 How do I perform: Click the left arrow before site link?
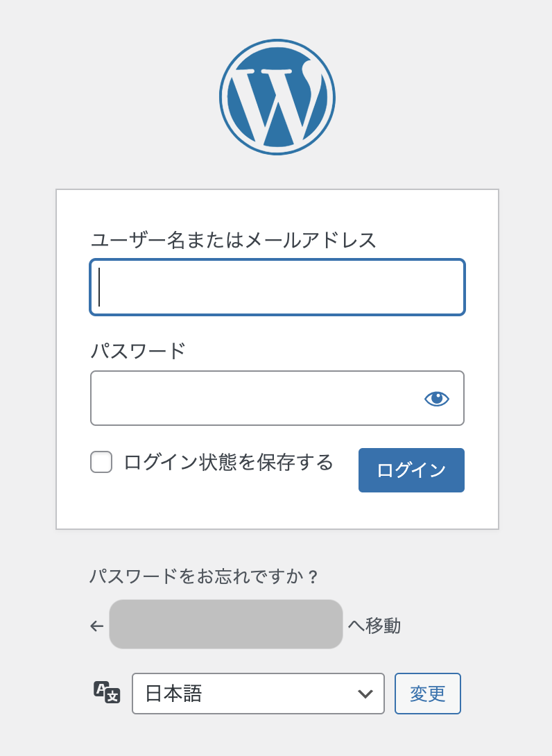click(x=97, y=626)
